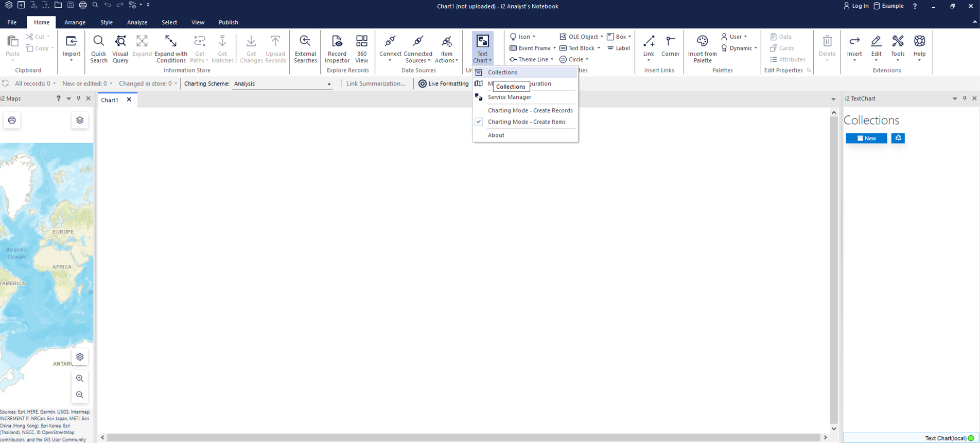Open the File menu

point(12,22)
